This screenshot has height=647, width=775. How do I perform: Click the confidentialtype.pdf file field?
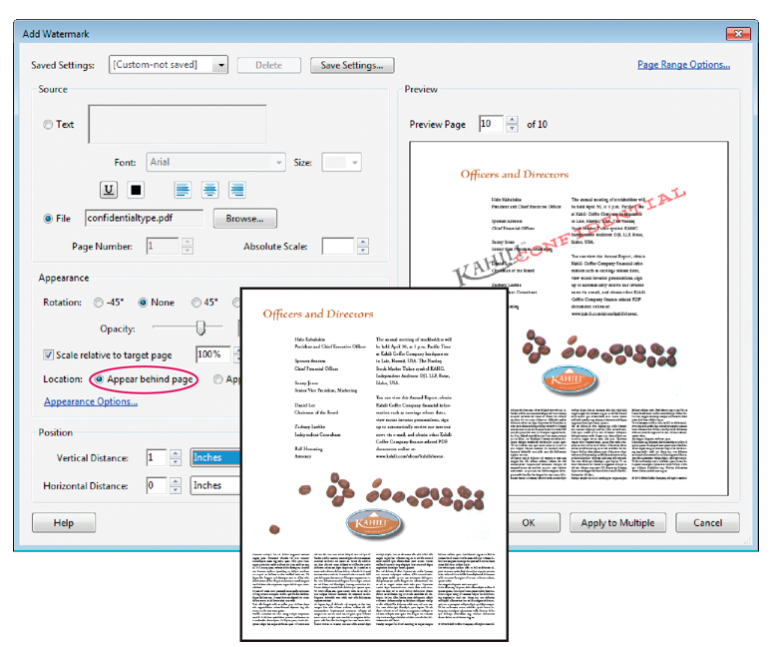click(x=144, y=218)
